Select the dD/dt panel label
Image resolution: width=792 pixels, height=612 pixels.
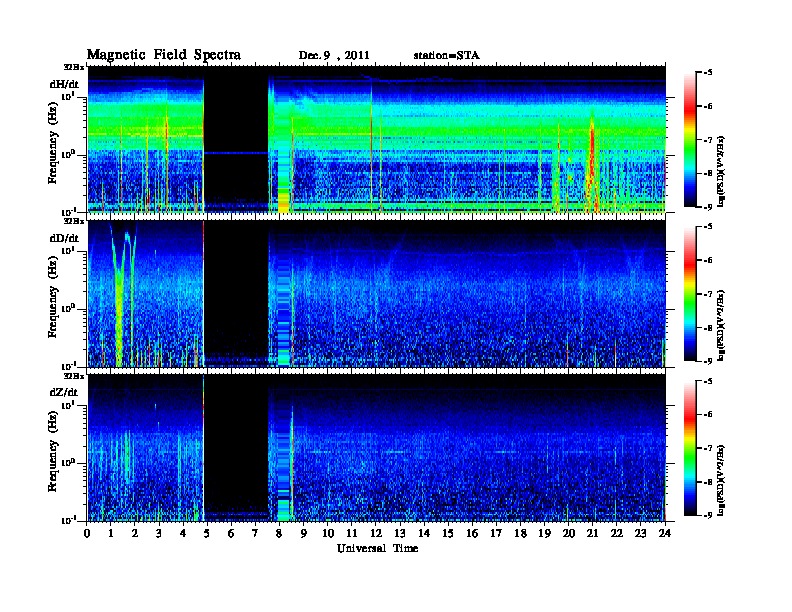[64, 238]
